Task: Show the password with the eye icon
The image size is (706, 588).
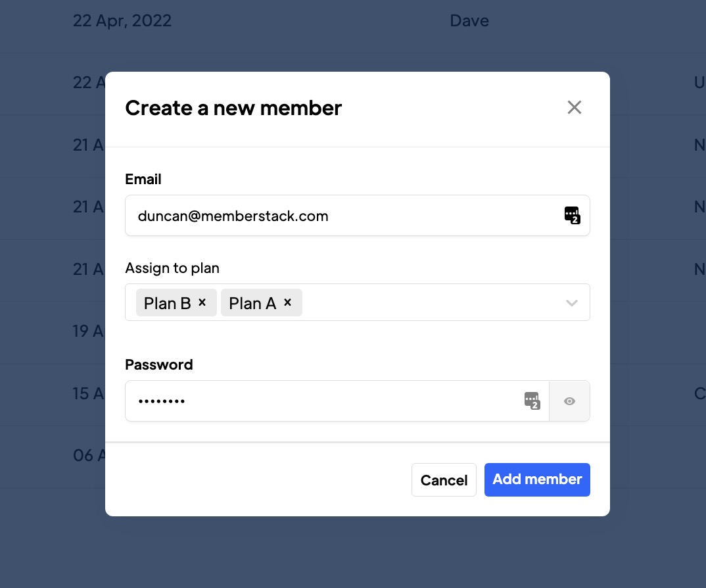Action: pyautogui.click(x=569, y=401)
